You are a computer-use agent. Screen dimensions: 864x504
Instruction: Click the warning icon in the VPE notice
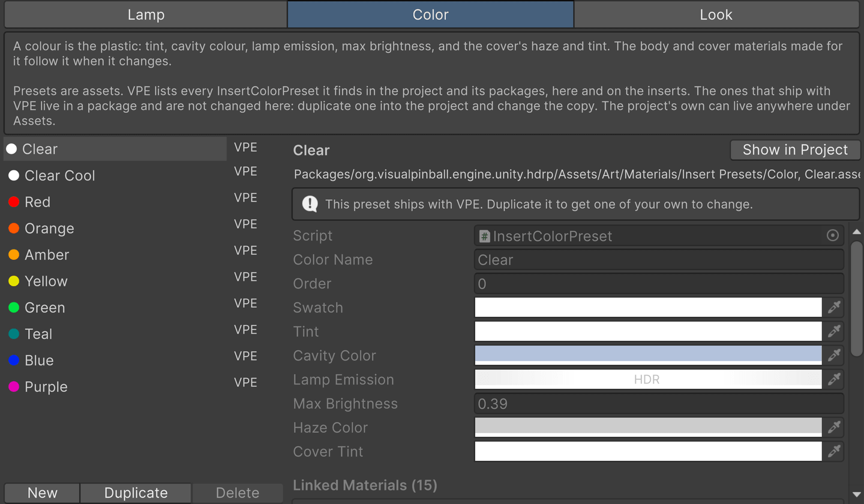tap(310, 204)
